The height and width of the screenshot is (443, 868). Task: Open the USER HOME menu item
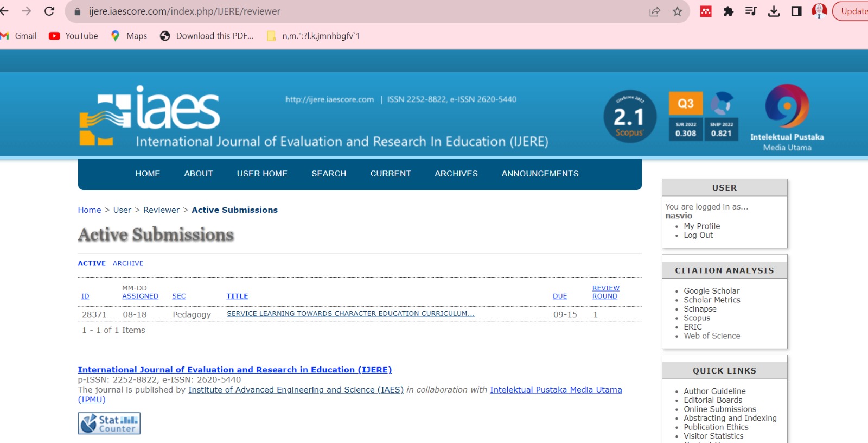pyautogui.click(x=262, y=174)
